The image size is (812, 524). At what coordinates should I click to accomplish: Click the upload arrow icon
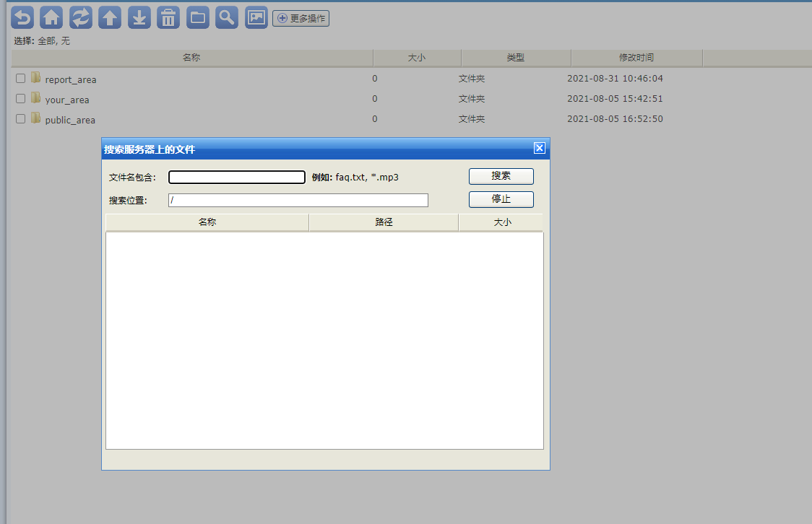pos(110,17)
